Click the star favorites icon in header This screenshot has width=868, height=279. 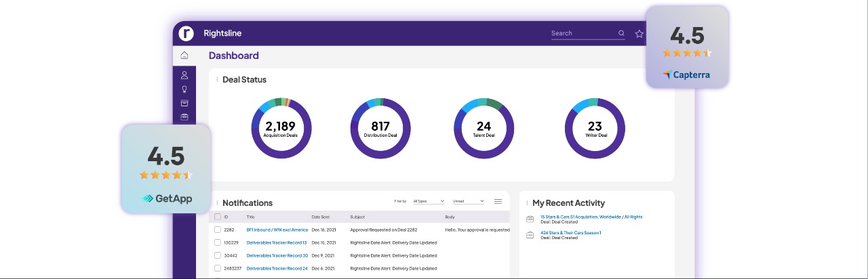click(x=639, y=33)
